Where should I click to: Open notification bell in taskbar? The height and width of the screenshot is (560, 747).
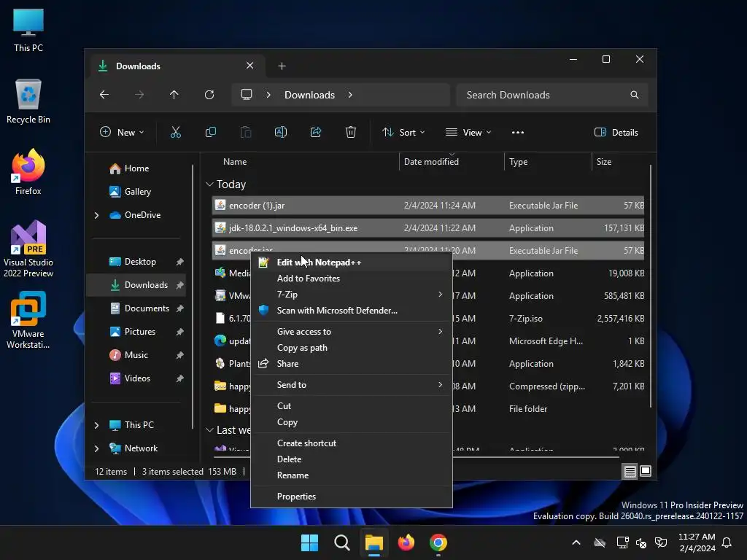click(727, 542)
